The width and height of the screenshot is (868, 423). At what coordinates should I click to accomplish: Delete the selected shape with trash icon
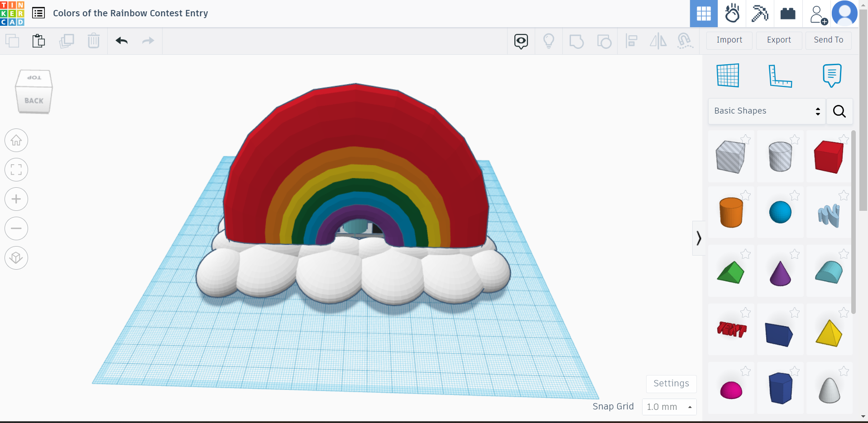[94, 41]
